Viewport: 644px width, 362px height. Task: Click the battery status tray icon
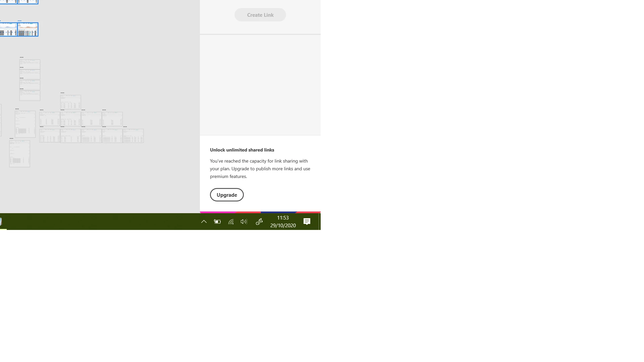point(217,222)
